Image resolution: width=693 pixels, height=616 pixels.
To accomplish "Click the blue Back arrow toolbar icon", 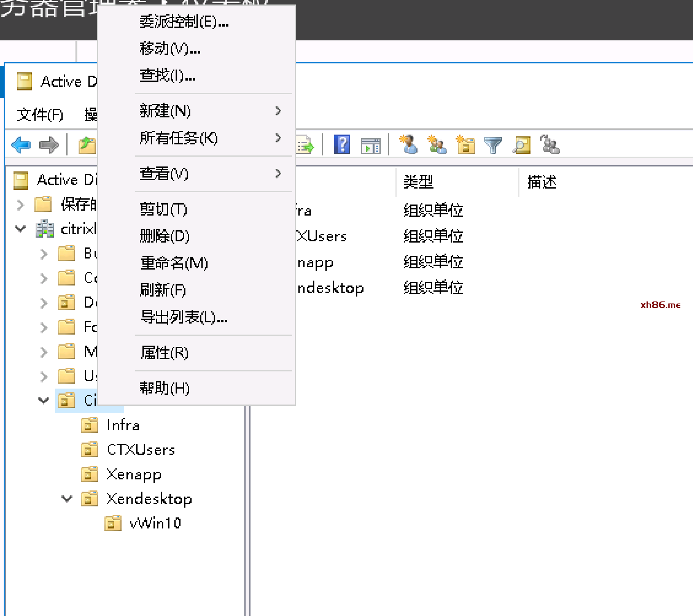I will [21, 145].
